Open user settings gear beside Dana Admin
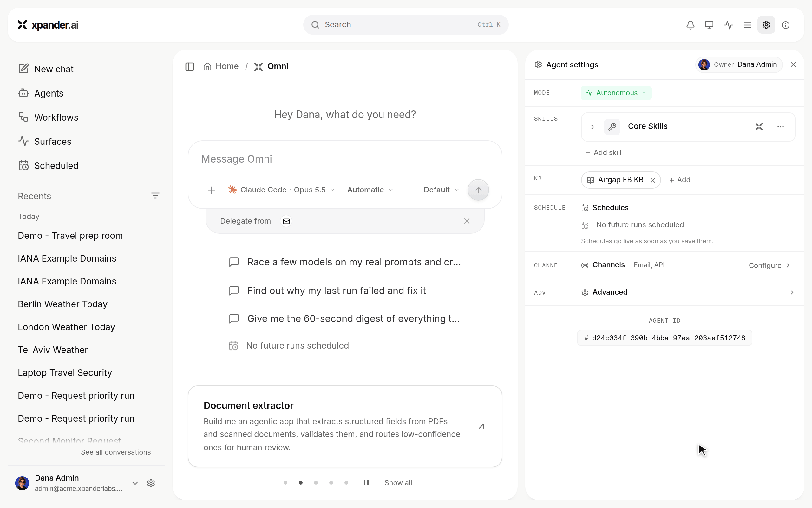 tap(151, 483)
